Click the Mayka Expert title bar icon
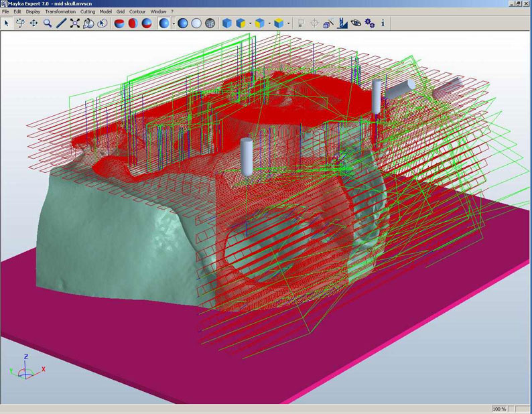This screenshot has width=532, height=414. 4,3
